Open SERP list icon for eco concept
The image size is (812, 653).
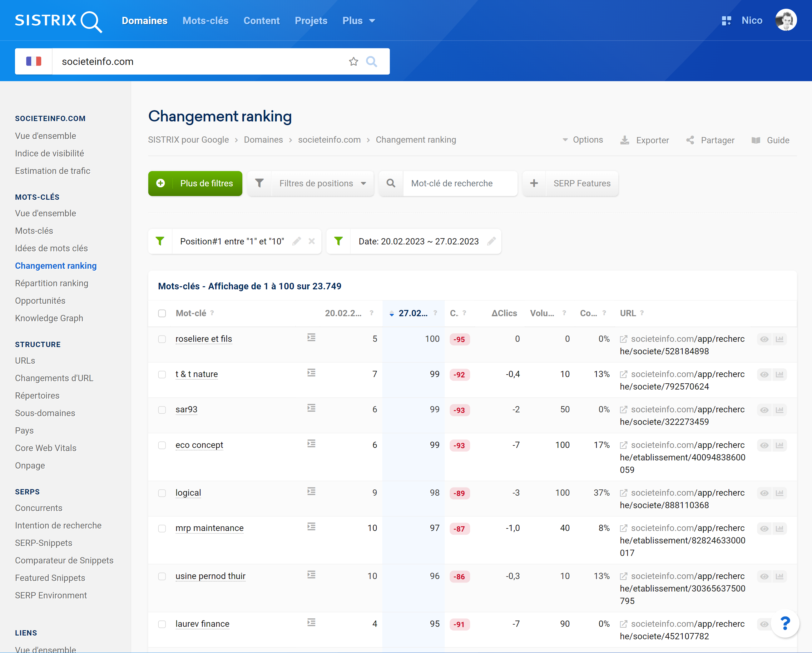pos(311,444)
